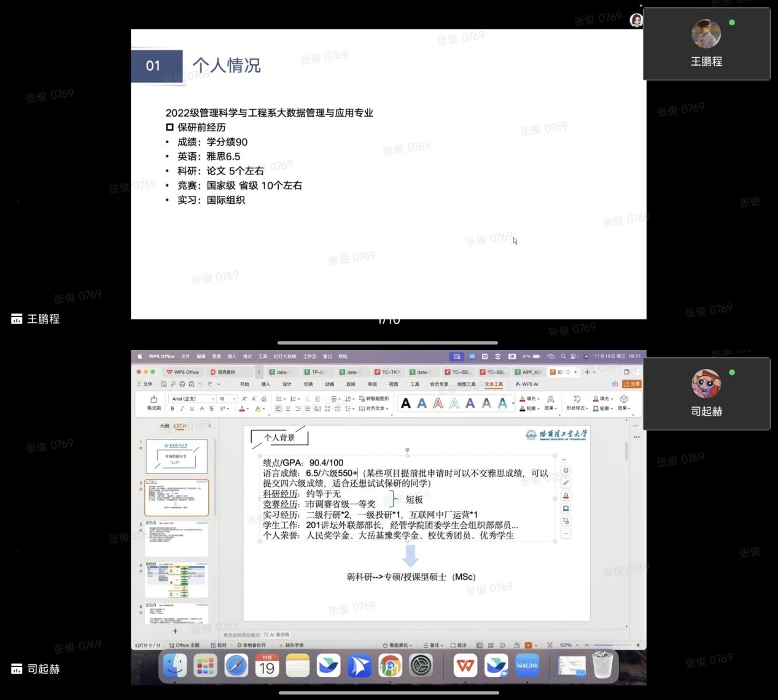Switch to the 插入 ribbon tab
778x700 pixels.
tap(265, 384)
